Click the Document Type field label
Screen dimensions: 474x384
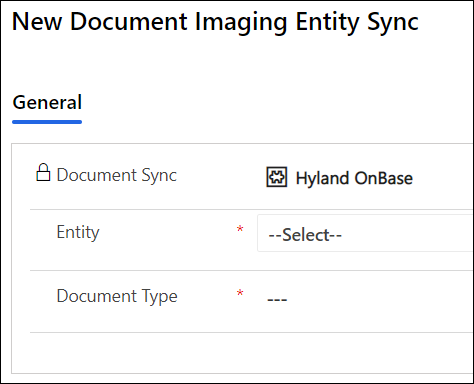pos(117,296)
